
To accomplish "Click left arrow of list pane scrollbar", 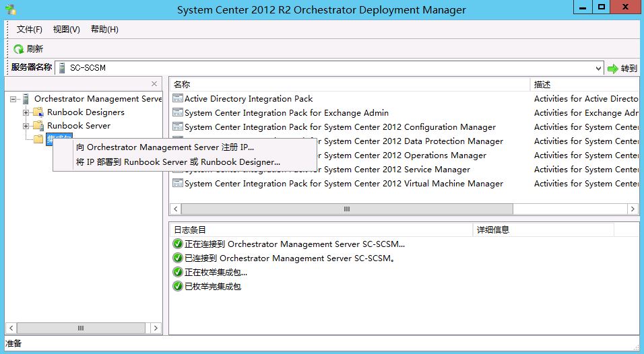I will (x=175, y=209).
